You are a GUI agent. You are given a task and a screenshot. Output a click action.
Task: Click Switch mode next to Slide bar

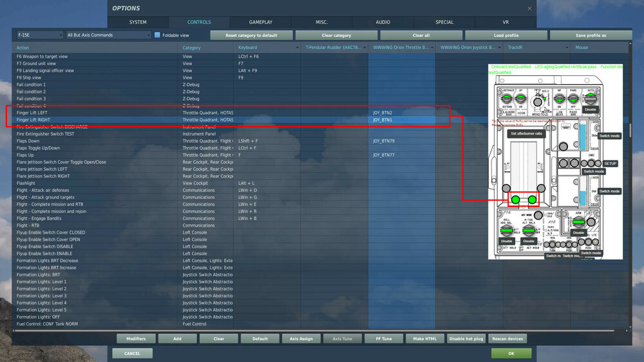coord(609,136)
